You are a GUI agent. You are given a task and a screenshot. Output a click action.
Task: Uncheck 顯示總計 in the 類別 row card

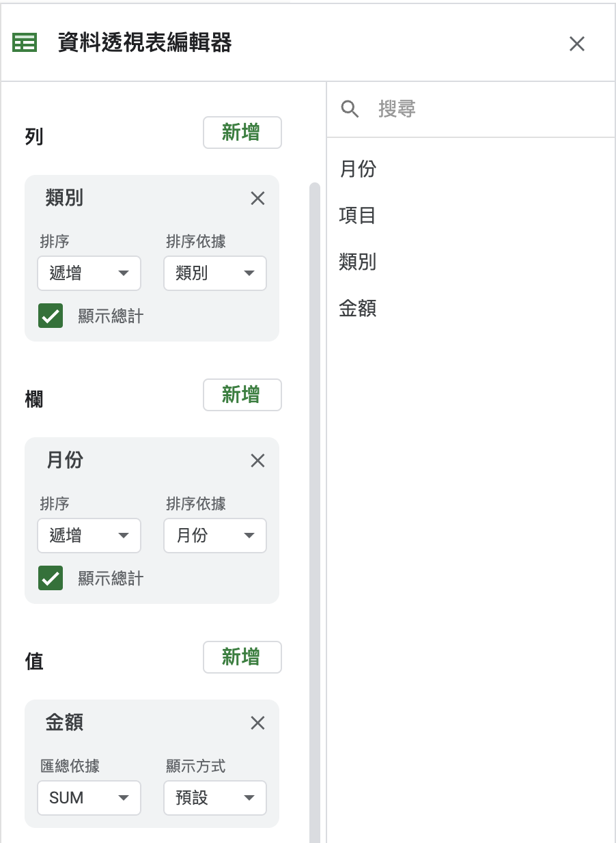click(x=50, y=316)
